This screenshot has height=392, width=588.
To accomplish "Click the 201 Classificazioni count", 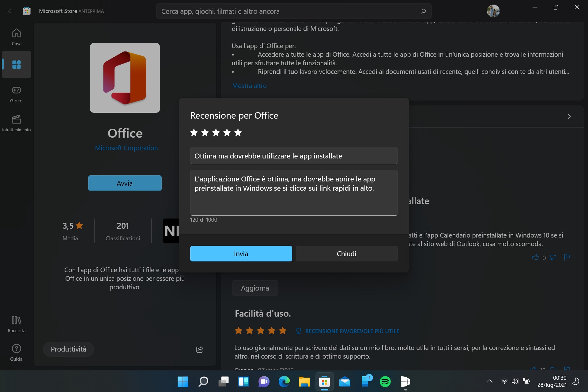I will pyautogui.click(x=123, y=231).
